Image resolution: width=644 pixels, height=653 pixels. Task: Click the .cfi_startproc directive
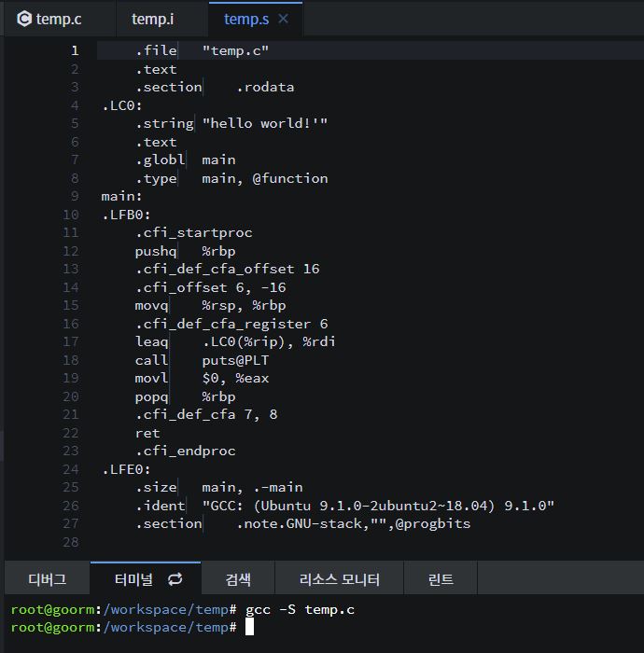[194, 232]
